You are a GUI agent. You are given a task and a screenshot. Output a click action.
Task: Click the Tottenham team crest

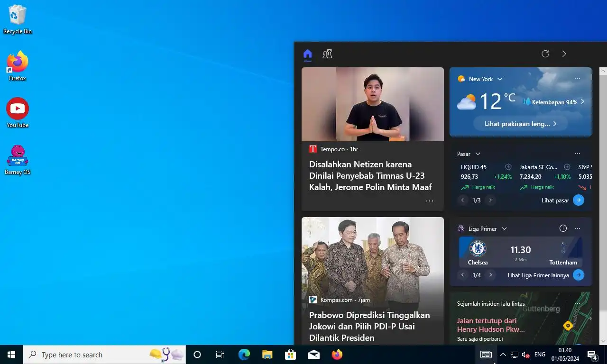[x=563, y=249]
